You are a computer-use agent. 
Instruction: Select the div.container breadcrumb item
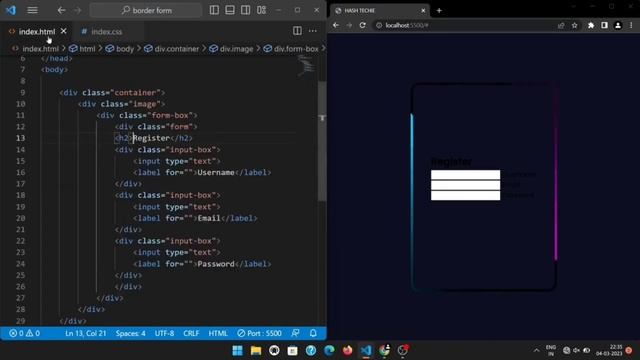coord(177,49)
